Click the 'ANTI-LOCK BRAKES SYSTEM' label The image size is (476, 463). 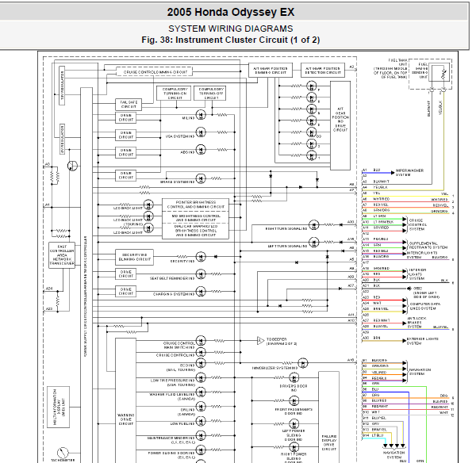[x=416, y=323]
